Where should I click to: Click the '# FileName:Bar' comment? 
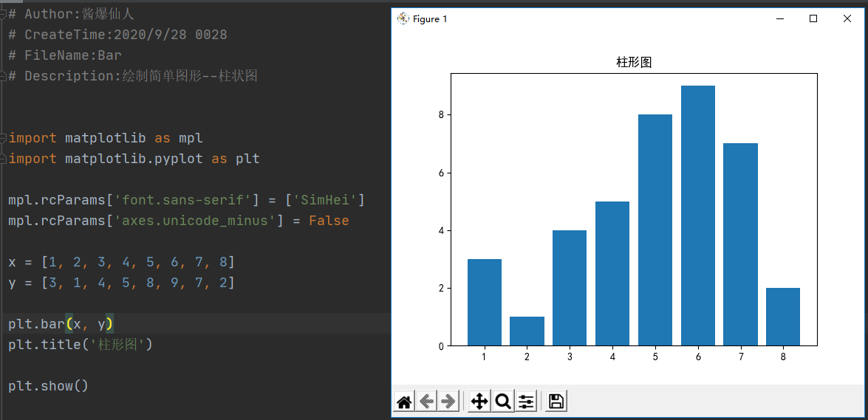[x=65, y=55]
